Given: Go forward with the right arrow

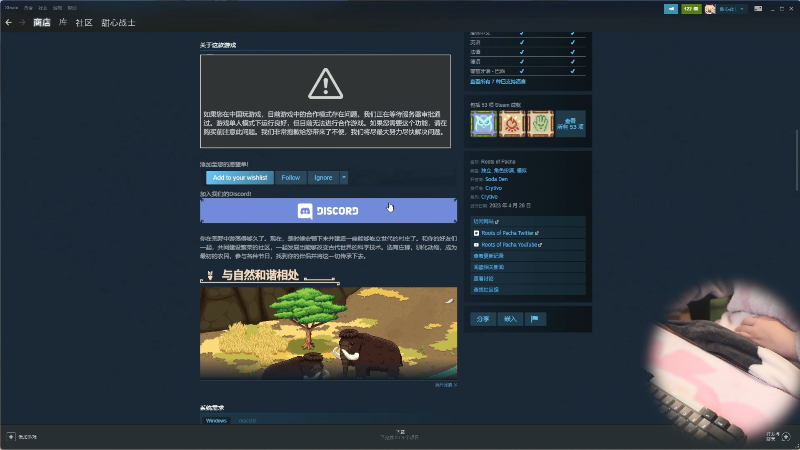Looking at the screenshot, I should [22, 22].
